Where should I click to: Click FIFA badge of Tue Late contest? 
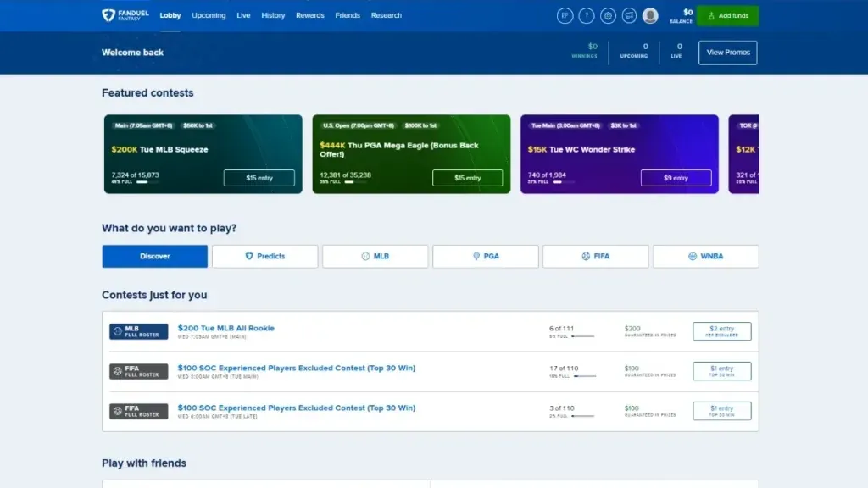(x=138, y=411)
